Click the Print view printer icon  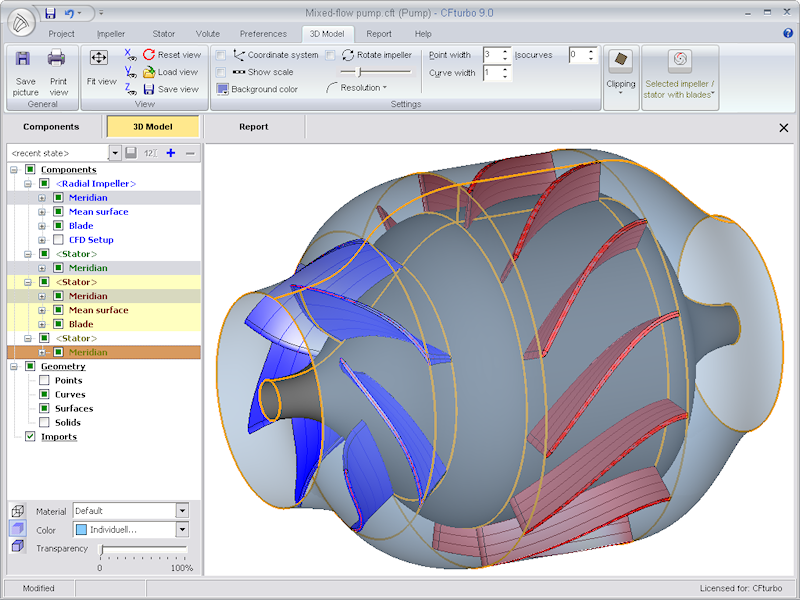pyautogui.click(x=57, y=59)
